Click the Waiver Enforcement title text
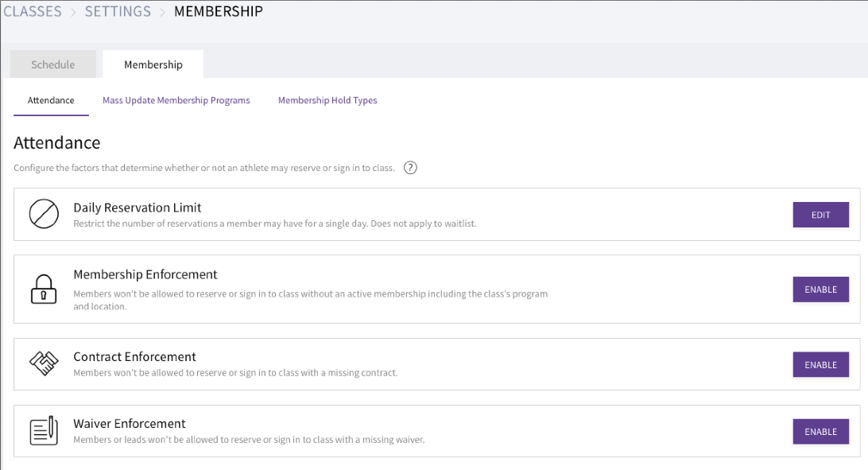Image resolution: width=868 pixels, height=470 pixels. point(130,424)
